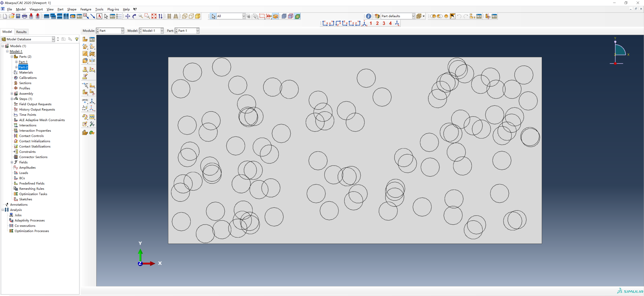This screenshot has height=296, width=644.
Task: Print the current viewport
Action: coord(24,16)
